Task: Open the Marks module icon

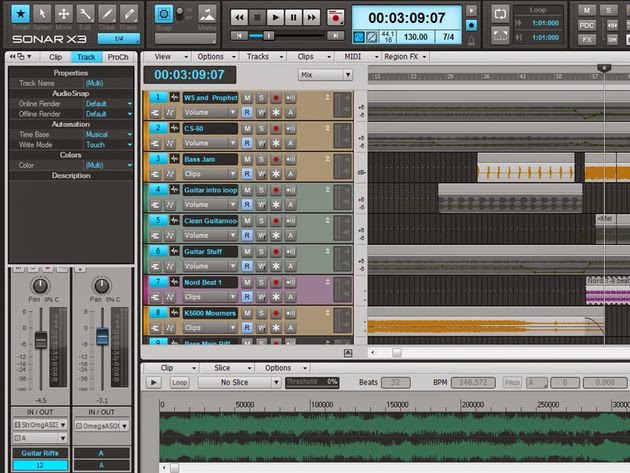Action: (207, 14)
